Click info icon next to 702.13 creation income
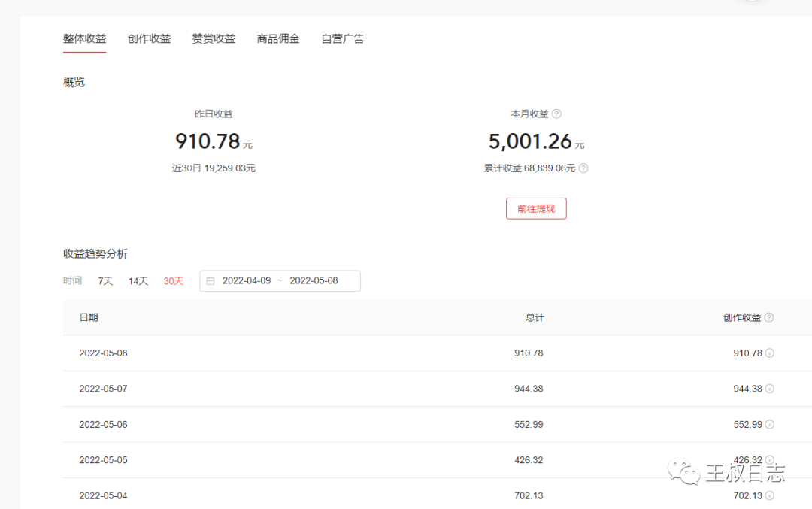The height and width of the screenshot is (509, 812). tap(770, 496)
